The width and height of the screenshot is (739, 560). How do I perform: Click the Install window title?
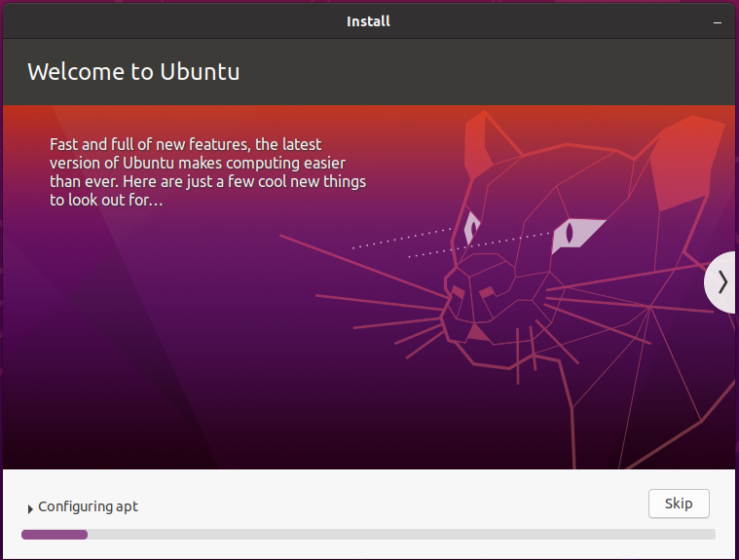click(x=368, y=21)
